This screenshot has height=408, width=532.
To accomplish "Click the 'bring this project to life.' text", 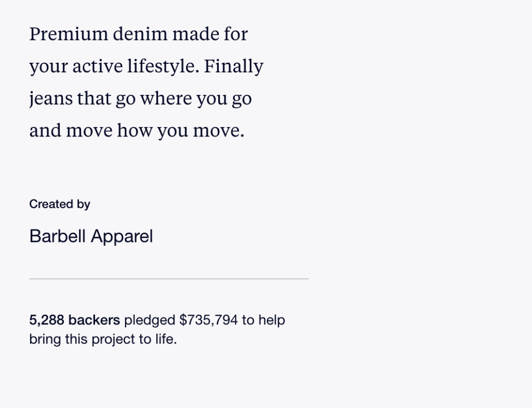I will point(103,339).
